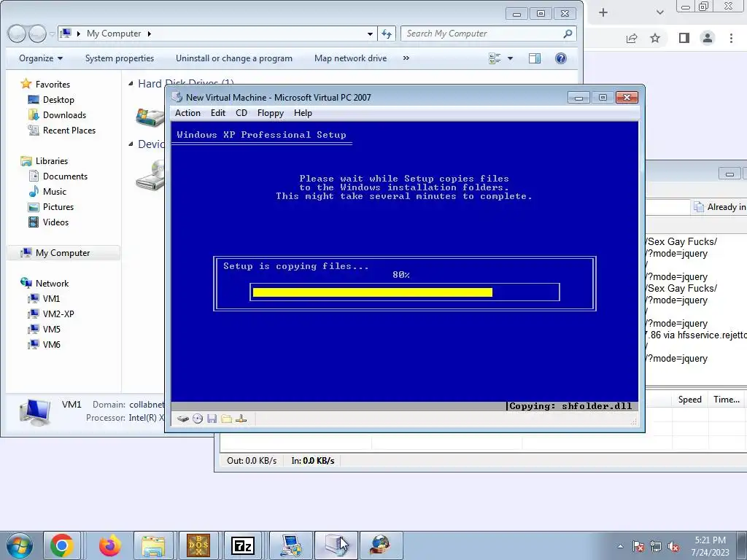This screenshot has height=560, width=747.
Task: Open Windows Explorer from the taskbar
Action: click(153, 545)
